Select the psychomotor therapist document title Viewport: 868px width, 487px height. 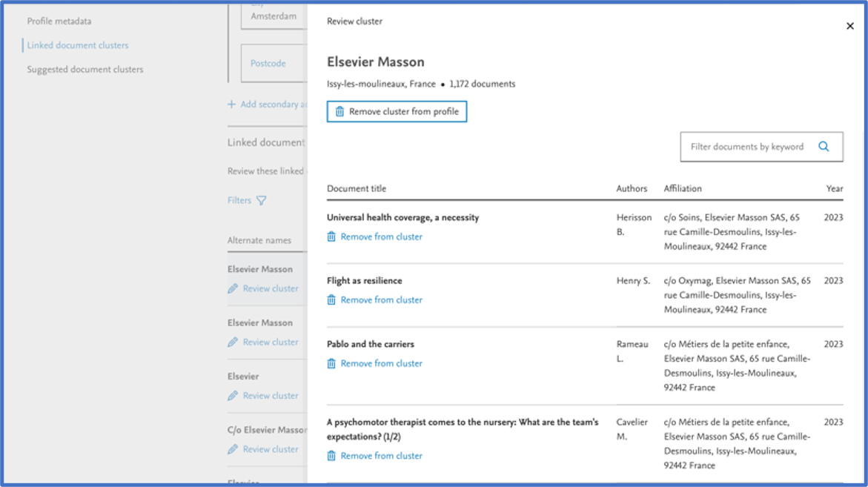click(x=463, y=429)
